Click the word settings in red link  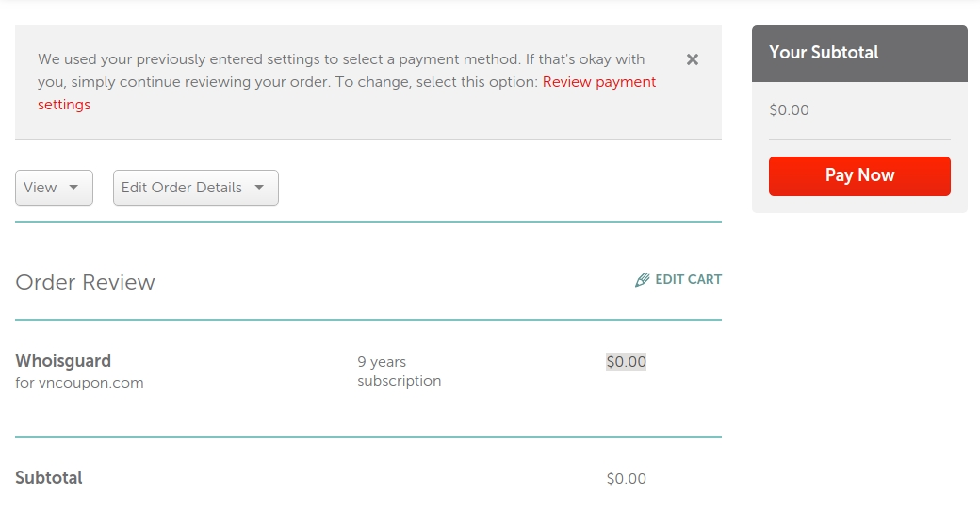64,105
